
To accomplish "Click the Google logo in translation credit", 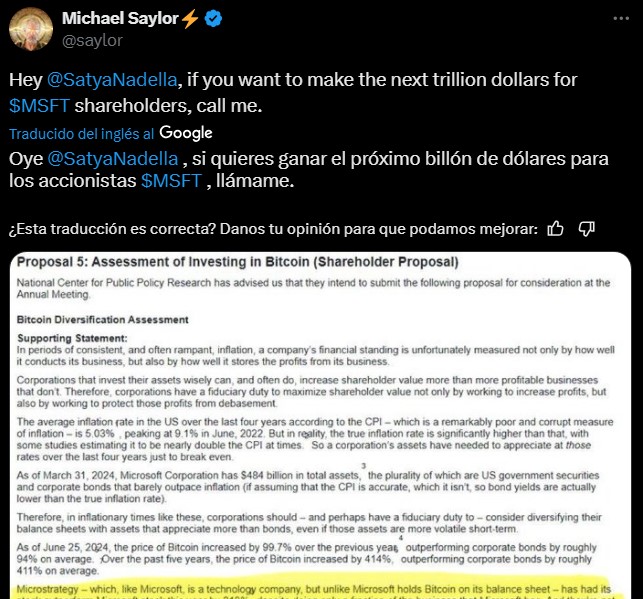I will [x=186, y=133].
